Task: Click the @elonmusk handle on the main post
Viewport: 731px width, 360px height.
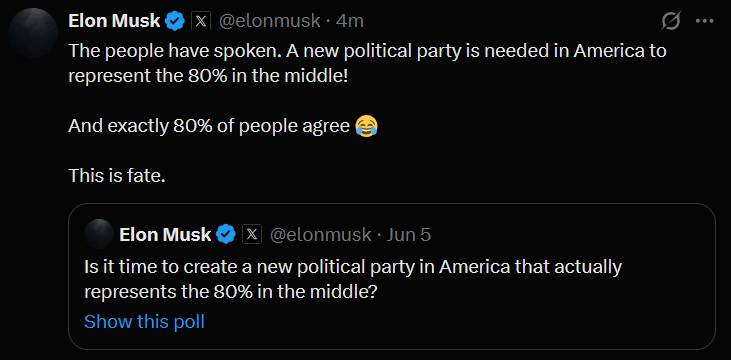Action: [269, 21]
